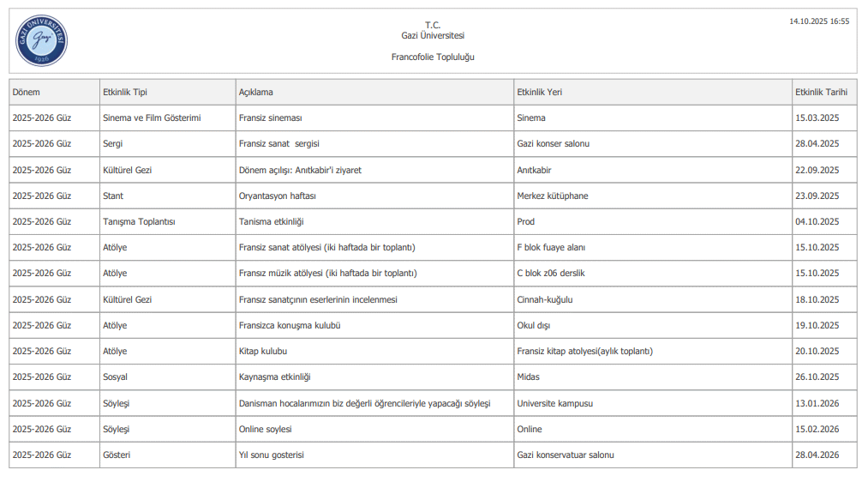The image size is (868, 482).
Task: Select the Anıtkabir venue cell
Action: click(534, 170)
